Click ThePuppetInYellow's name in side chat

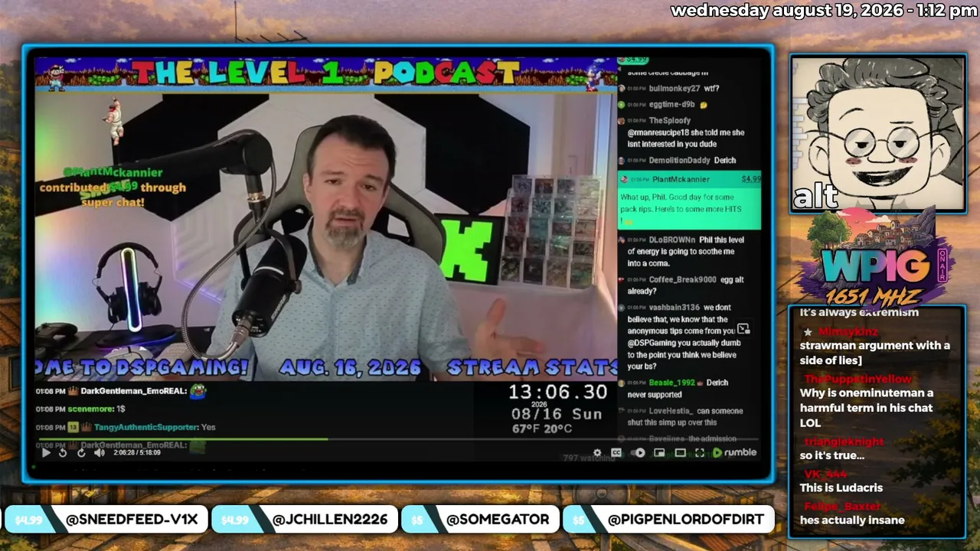tap(857, 379)
